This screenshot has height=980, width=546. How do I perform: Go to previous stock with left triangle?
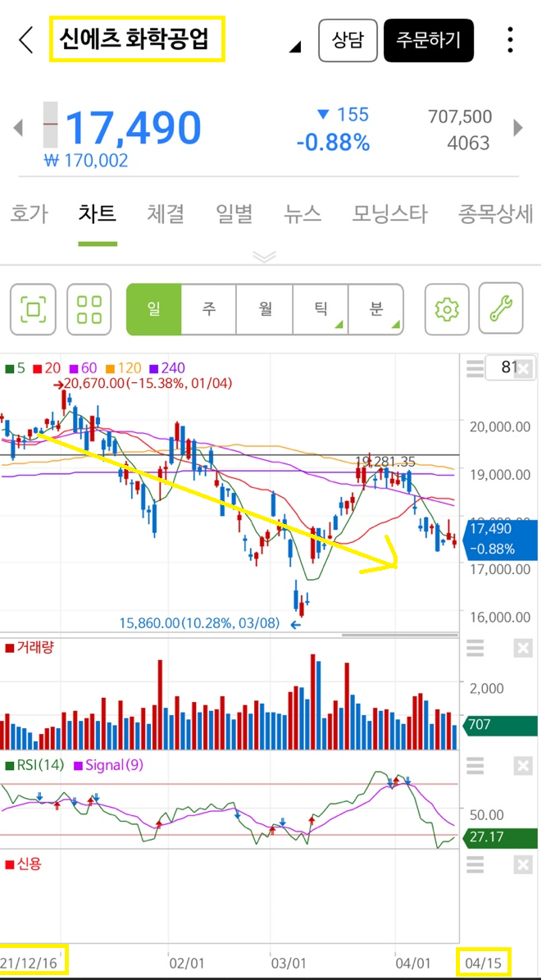(18, 128)
